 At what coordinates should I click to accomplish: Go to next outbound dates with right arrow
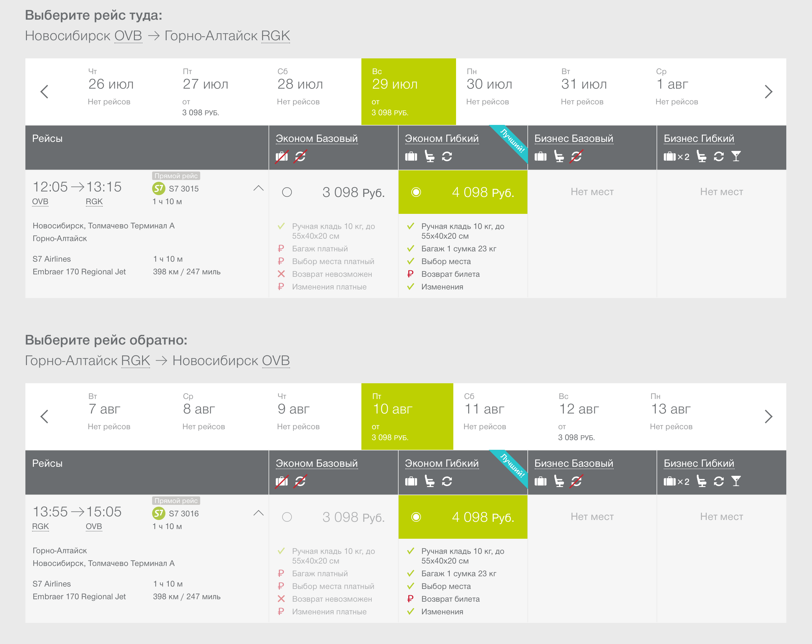[768, 92]
